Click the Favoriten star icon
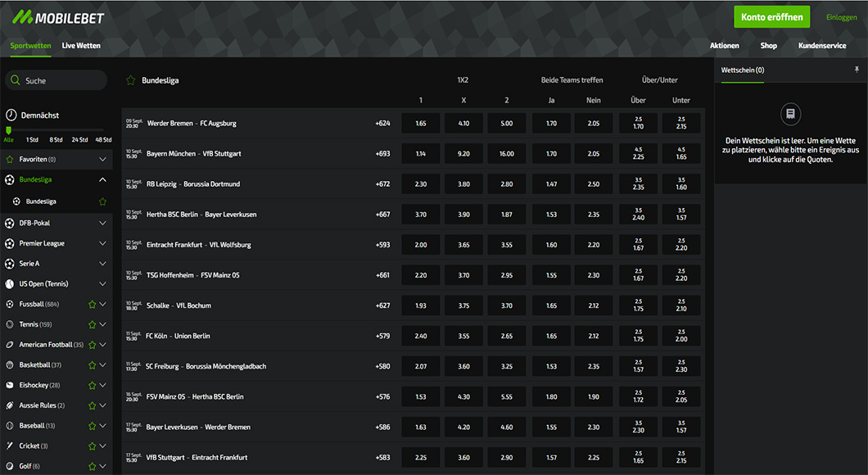 tap(9, 160)
